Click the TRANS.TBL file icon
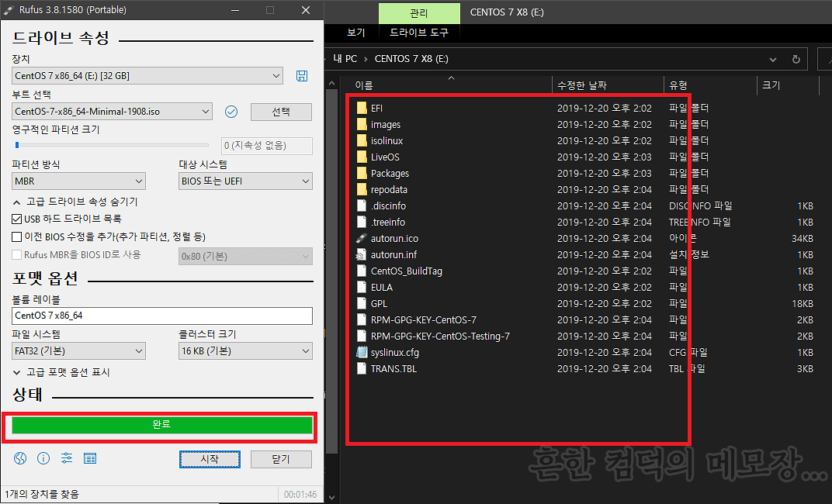This screenshot has width=832, height=504. point(362,368)
